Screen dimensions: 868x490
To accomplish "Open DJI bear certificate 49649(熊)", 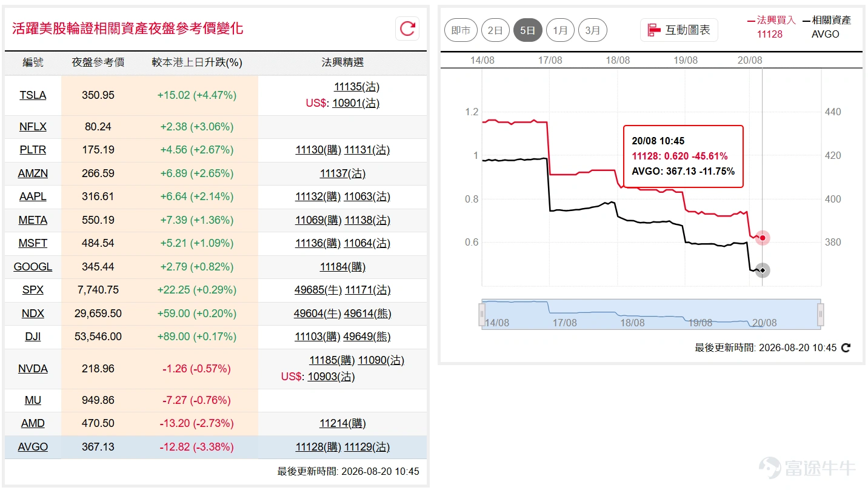I will click(x=367, y=337).
